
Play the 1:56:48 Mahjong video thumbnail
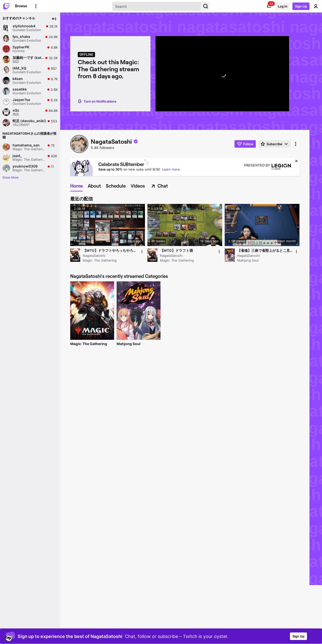click(x=262, y=225)
